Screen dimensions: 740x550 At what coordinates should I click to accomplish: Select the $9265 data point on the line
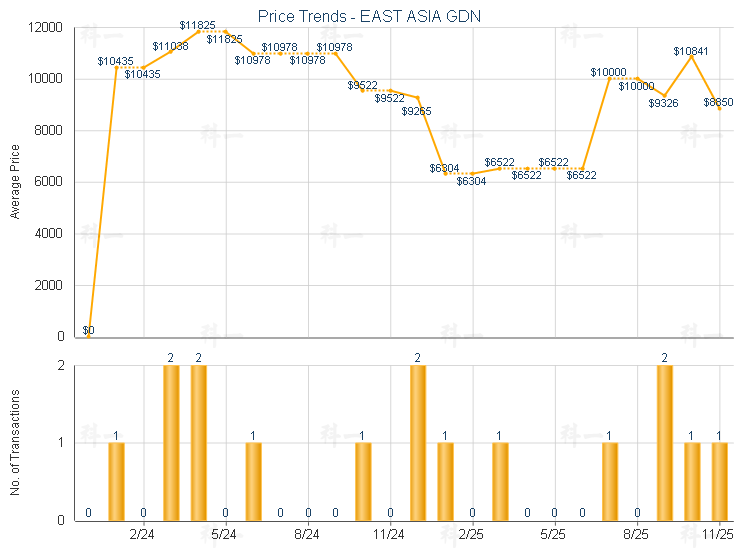417,97
